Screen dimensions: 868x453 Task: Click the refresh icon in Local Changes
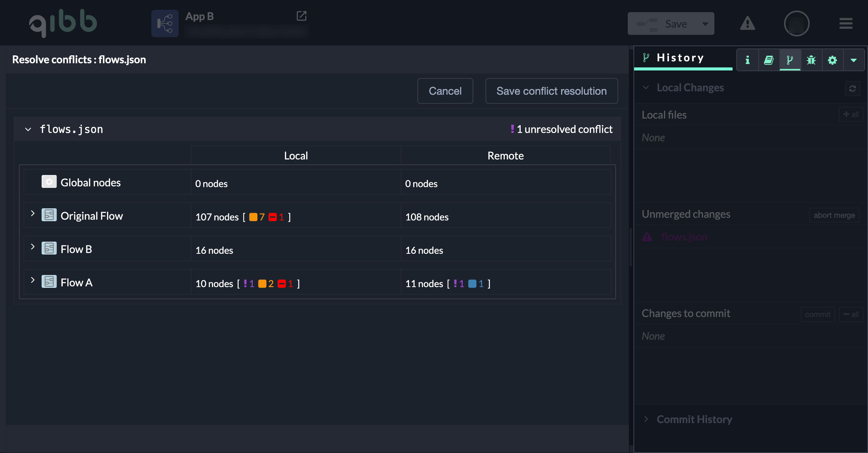852,88
